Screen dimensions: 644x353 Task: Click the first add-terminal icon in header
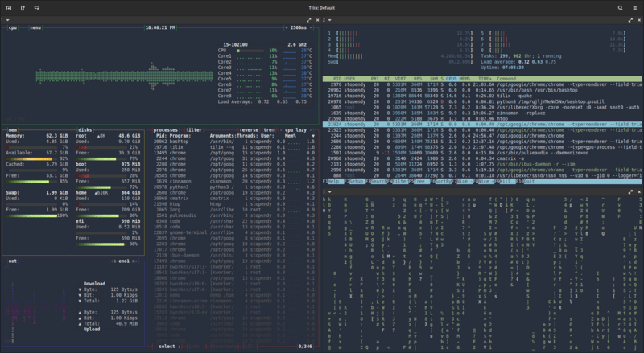(x=8, y=7)
